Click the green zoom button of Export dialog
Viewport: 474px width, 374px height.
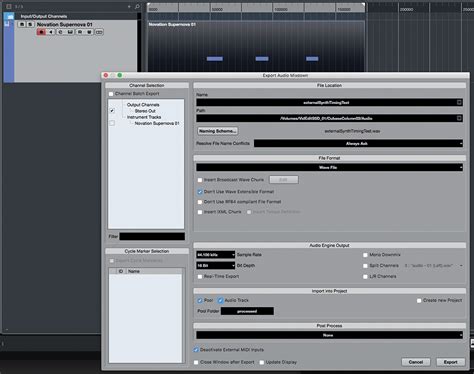click(120, 75)
